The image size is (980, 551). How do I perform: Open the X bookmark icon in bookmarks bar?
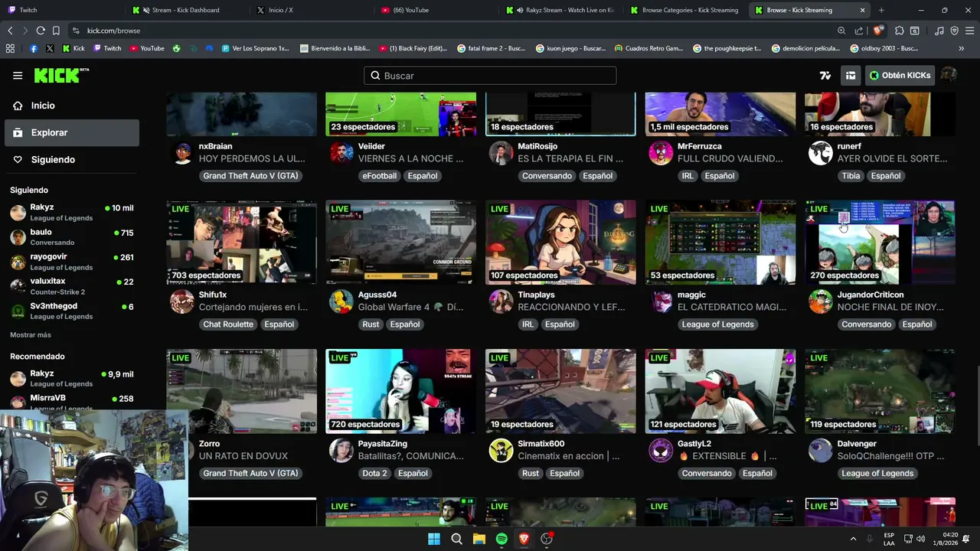[x=50, y=48]
